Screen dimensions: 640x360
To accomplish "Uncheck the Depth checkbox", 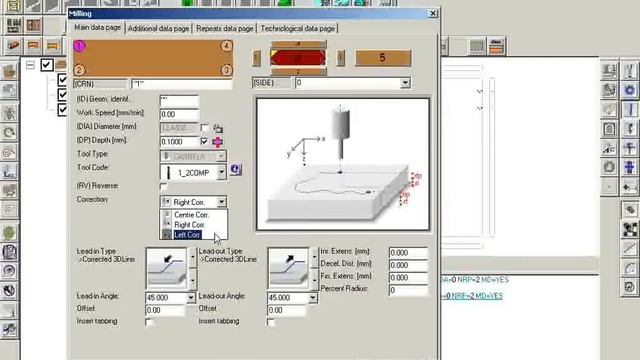I will tap(204, 141).
